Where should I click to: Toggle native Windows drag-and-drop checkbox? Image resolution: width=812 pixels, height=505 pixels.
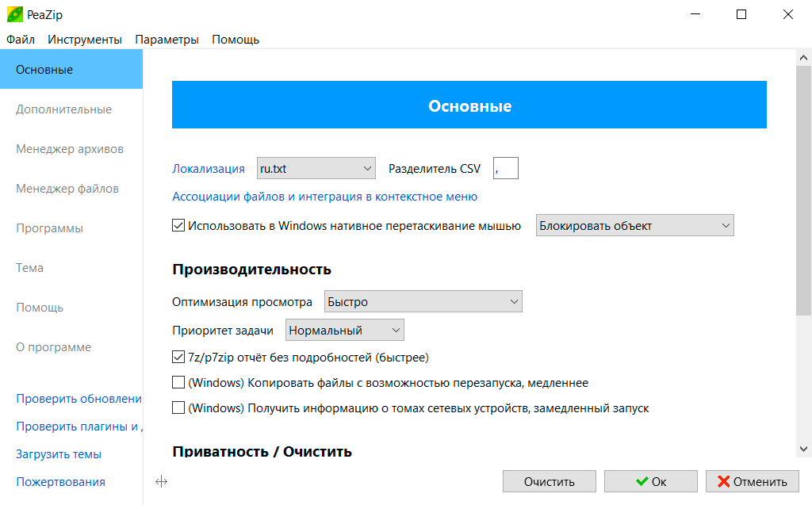pos(178,225)
